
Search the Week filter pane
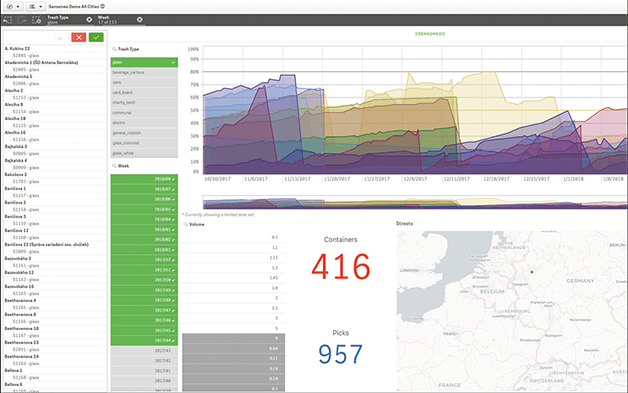(x=114, y=165)
